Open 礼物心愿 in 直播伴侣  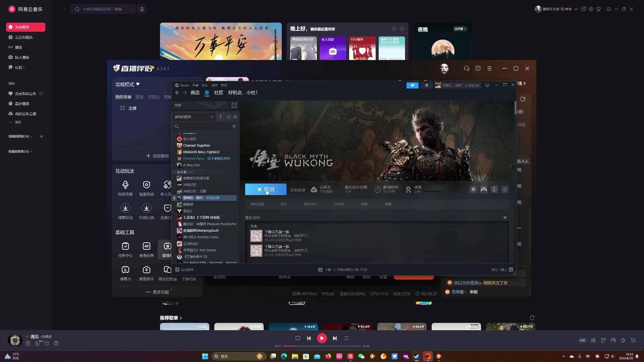coord(147,212)
